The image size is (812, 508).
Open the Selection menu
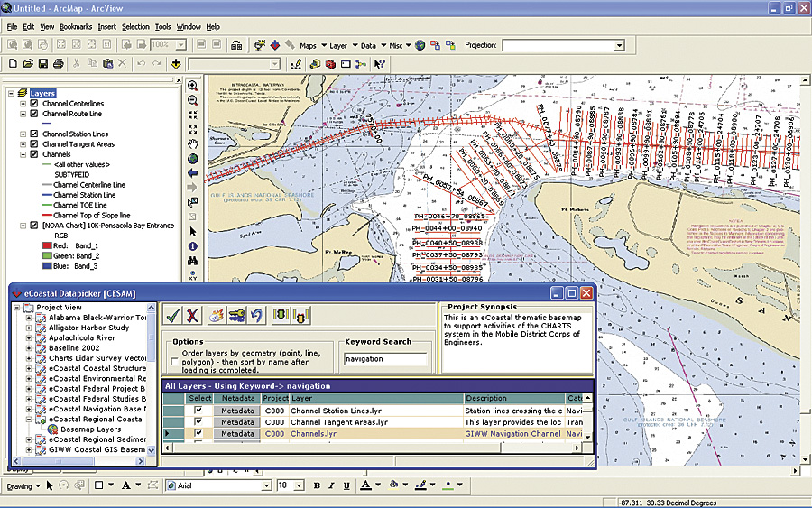click(135, 26)
